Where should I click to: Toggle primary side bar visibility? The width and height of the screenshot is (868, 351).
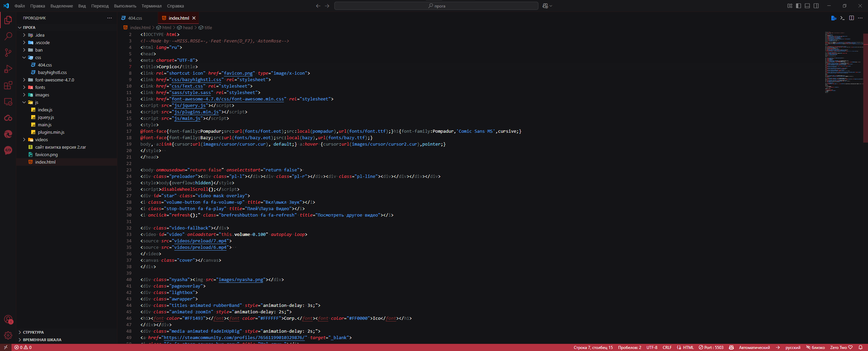[x=798, y=6]
